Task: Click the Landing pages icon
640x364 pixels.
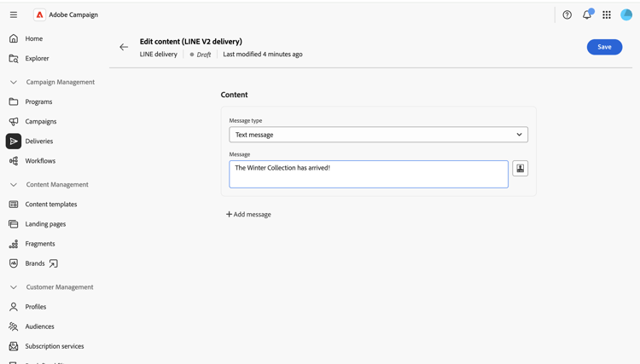Action: (x=14, y=224)
